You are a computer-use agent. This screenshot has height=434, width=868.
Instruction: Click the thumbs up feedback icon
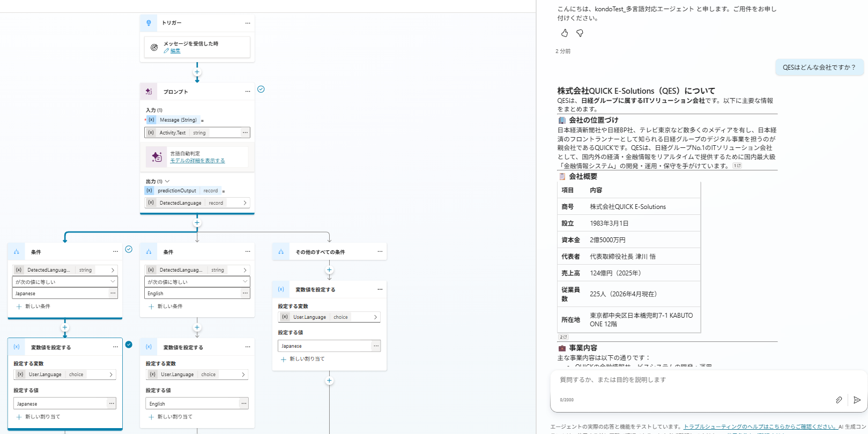click(x=565, y=33)
